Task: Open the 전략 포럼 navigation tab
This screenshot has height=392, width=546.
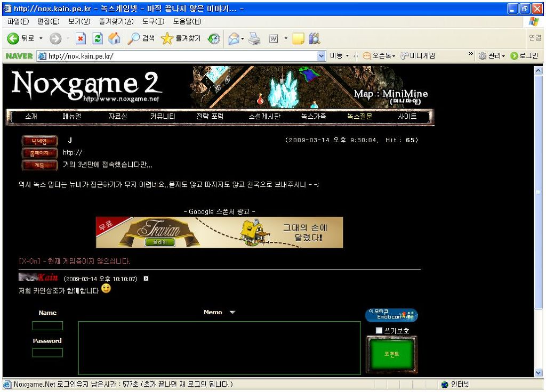Action: (210, 117)
